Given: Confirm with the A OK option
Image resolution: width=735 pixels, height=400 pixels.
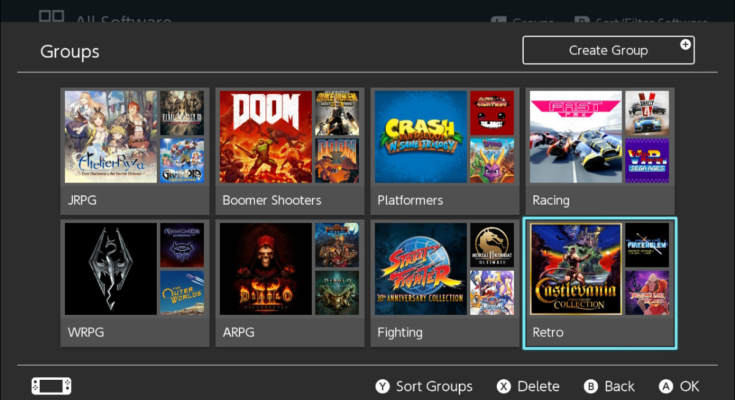Looking at the screenshot, I should pyautogui.click(x=679, y=386).
